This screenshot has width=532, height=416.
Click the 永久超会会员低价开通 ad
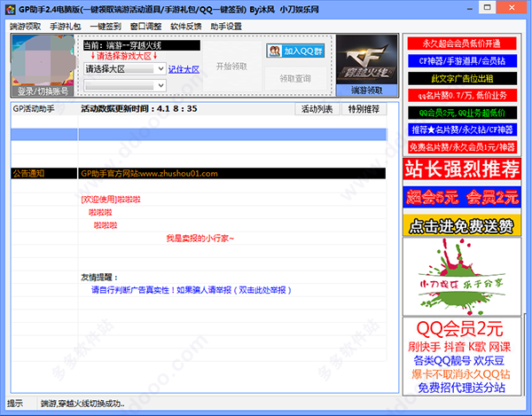point(462,43)
